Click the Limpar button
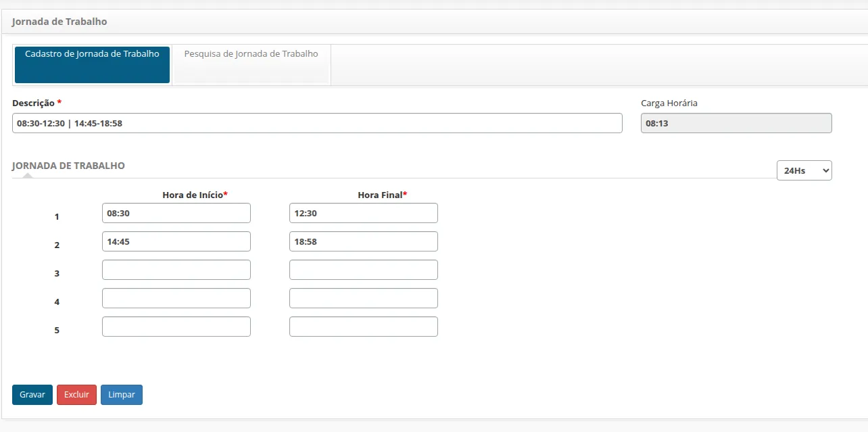 [122, 395]
